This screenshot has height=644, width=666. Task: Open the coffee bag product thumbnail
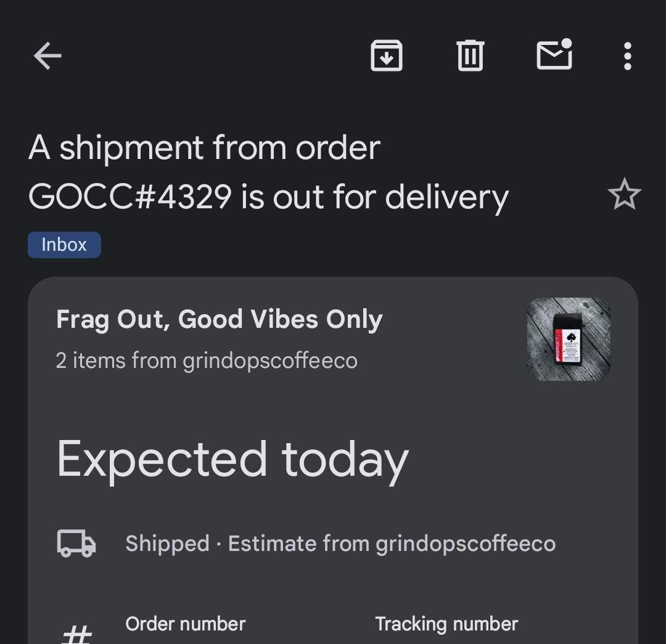click(x=568, y=339)
